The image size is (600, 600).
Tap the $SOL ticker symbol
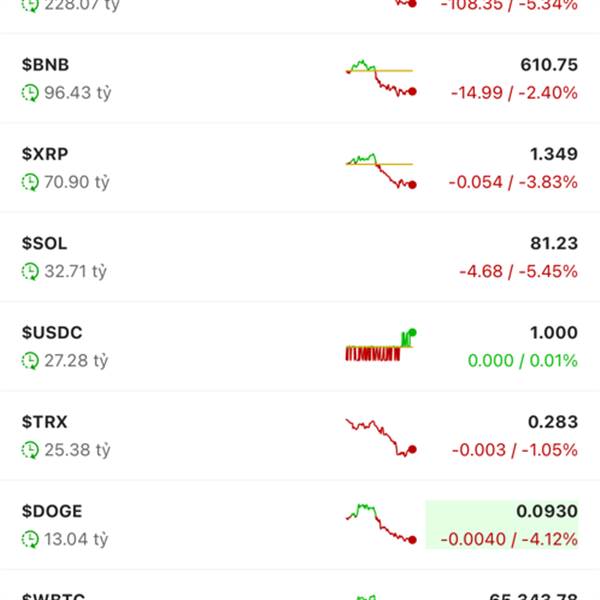pyautogui.click(x=45, y=243)
